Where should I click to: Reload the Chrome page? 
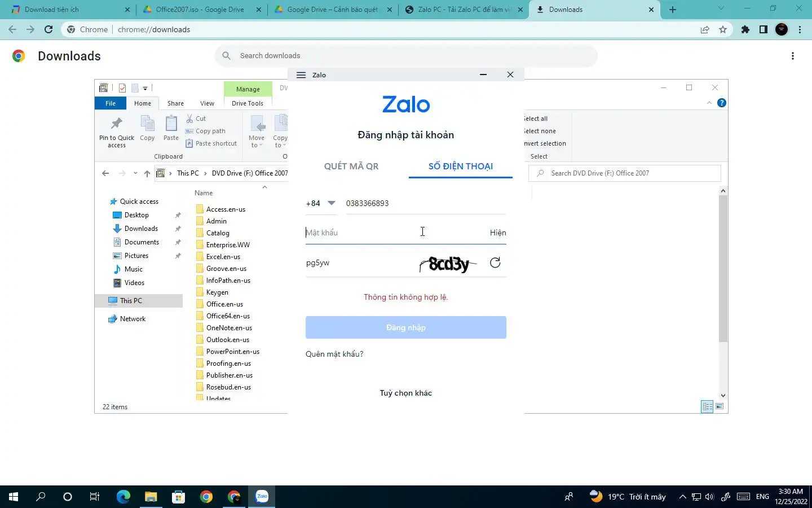coord(48,29)
